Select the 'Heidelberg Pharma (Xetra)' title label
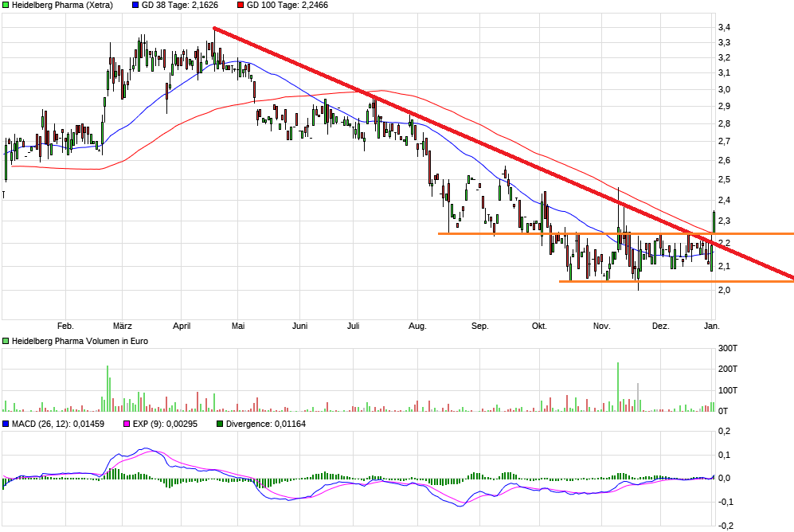Screen dimensions: 794x532 coord(62,6)
